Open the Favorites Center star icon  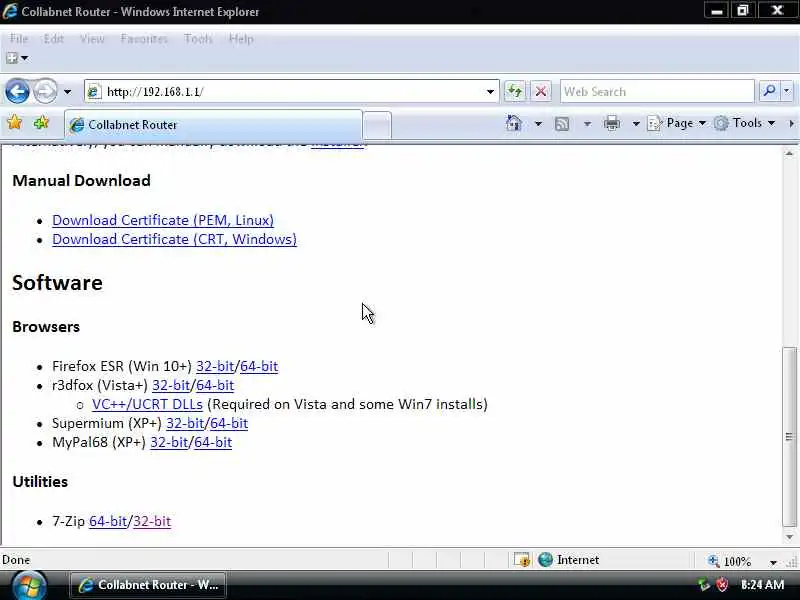[15, 123]
